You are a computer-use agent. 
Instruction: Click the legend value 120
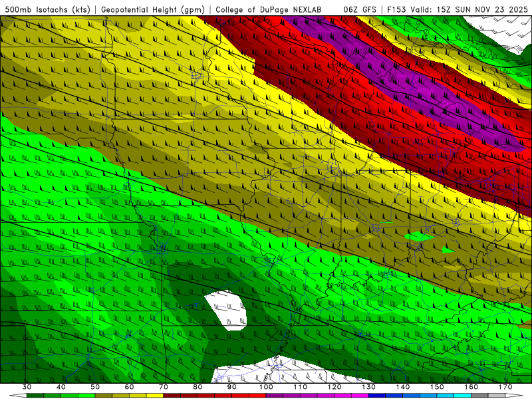tap(334, 387)
